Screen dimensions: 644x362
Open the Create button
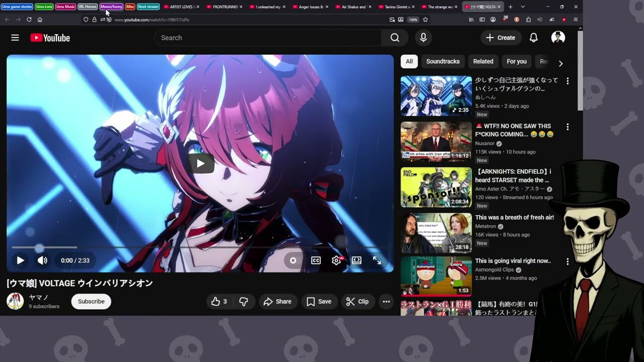coord(501,38)
